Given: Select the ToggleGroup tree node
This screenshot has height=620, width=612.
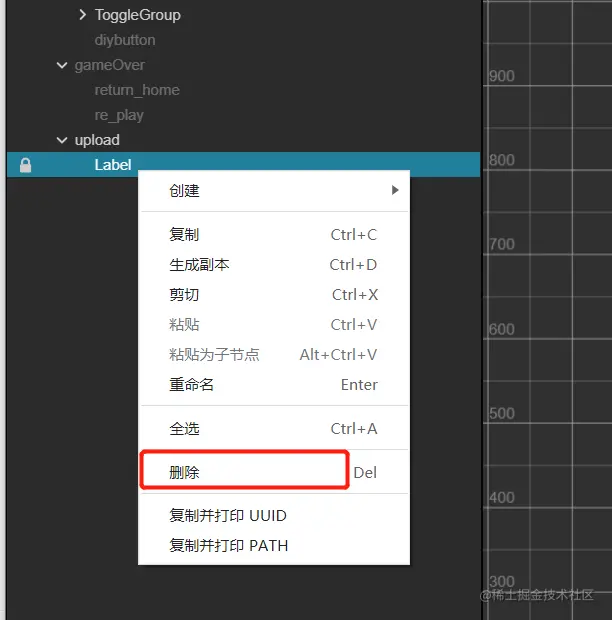Looking at the screenshot, I should [138, 15].
